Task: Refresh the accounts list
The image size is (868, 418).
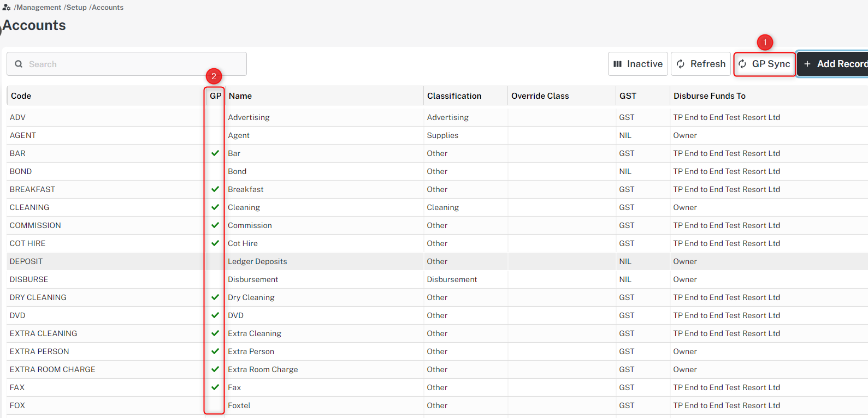Action: coord(701,64)
